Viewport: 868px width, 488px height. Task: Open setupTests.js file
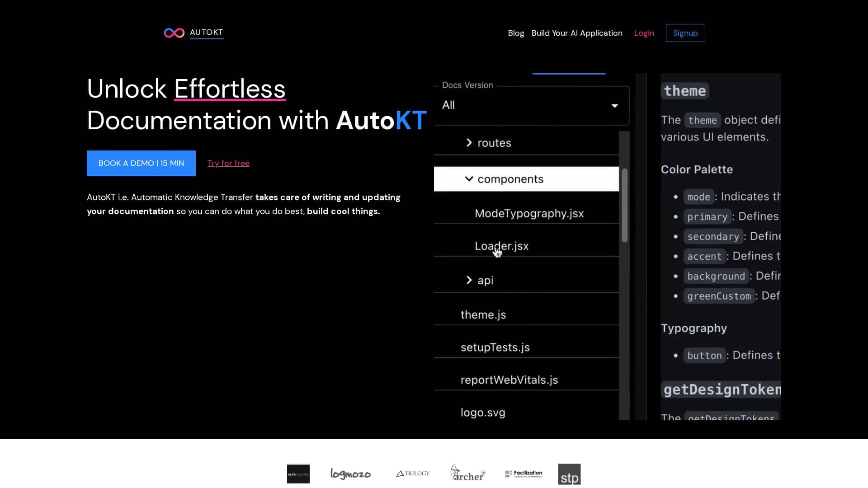coord(495,347)
